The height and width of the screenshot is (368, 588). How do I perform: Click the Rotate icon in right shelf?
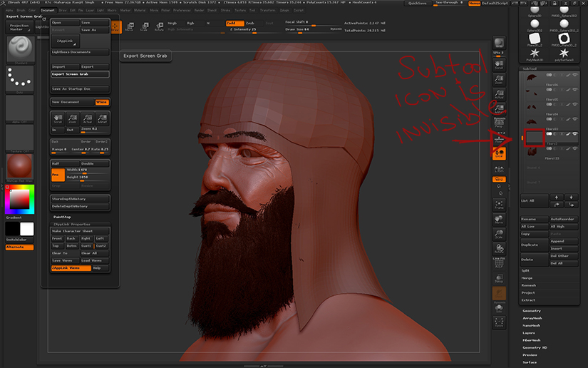pyautogui.click(x=499, y=249)
